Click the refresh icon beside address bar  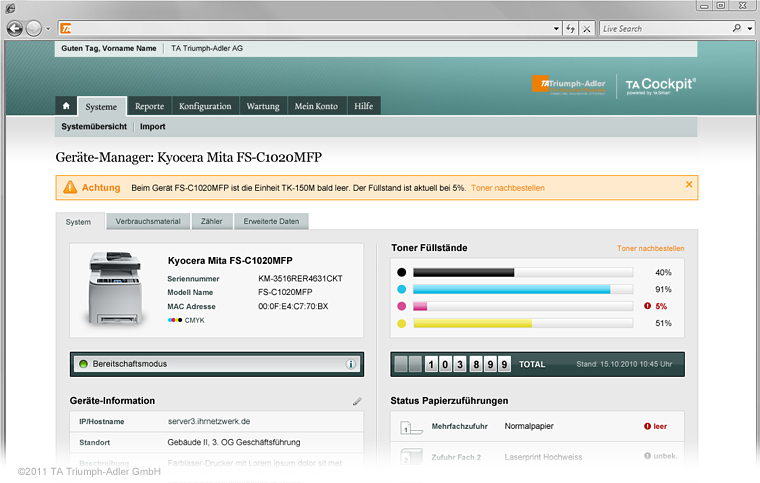tap(570, 29)
